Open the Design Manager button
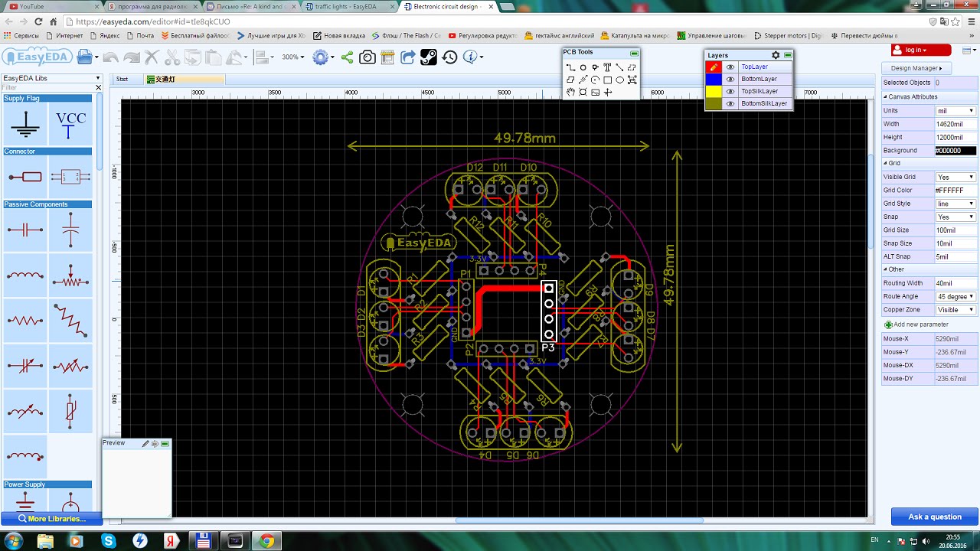 pos(916,68)
